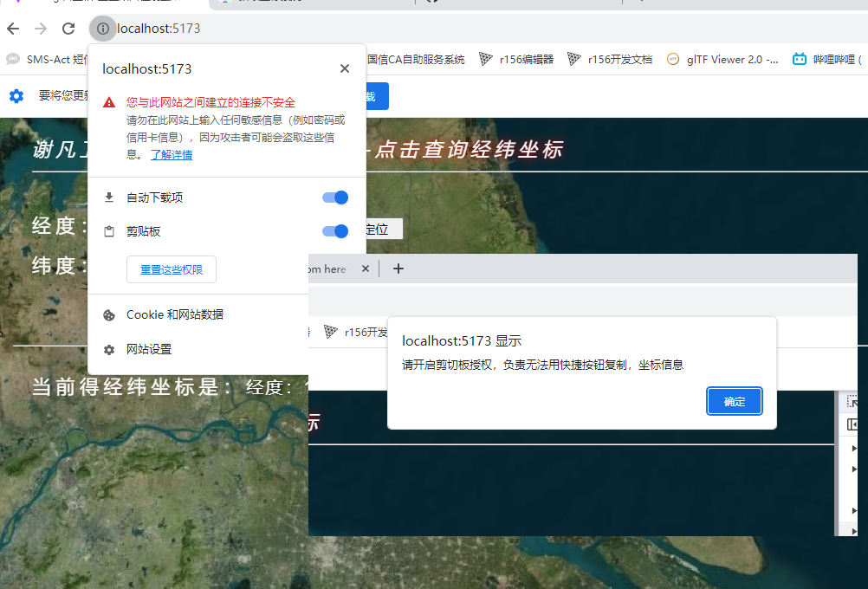868x589 pixels.
Task: Confirm the alert with 确定
Action: (735, 401)
